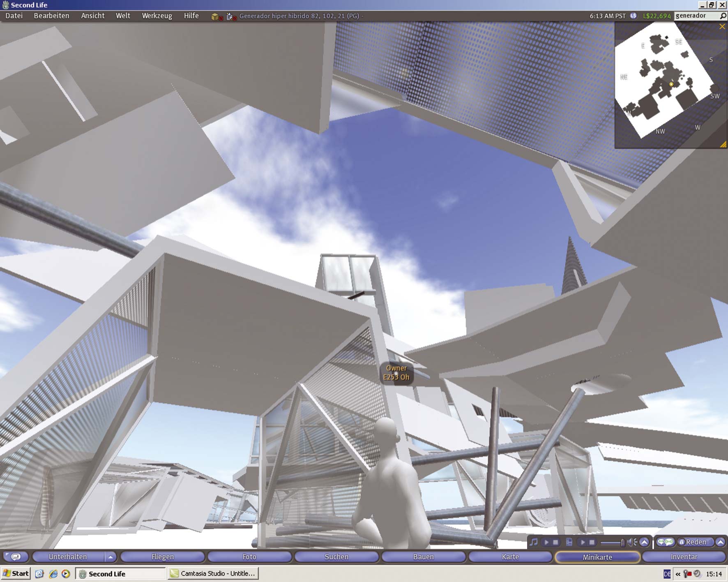Screen dimensions: 728x582
Task: Click the Linden dollar buy-currency icon
Action: click(634, 16)
